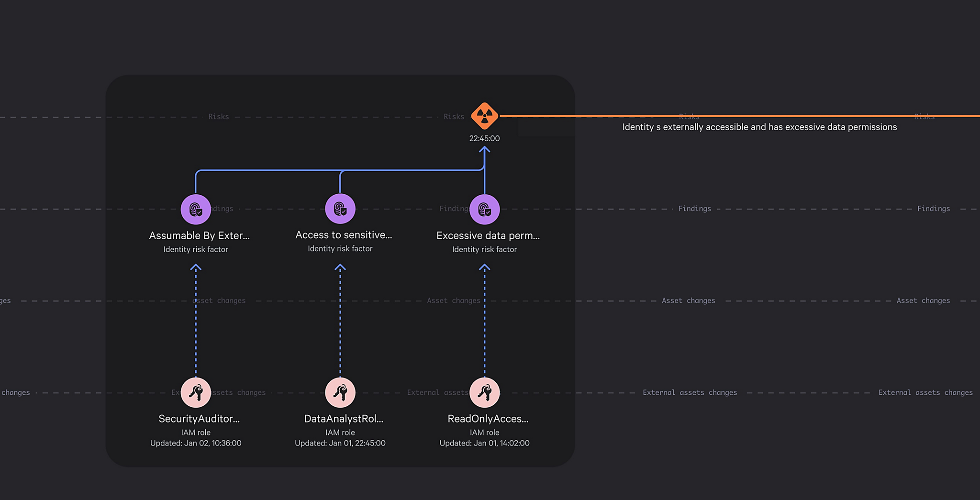Select the "Access to sensitive..." finding title
The width and height of the screenshot is (980, 500).
(x=344, y=235)
